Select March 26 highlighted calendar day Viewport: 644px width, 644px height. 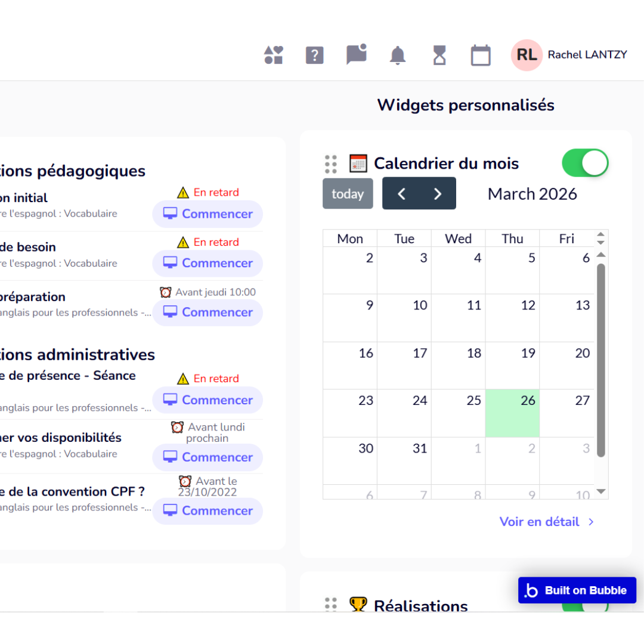(x=512, y=413)
